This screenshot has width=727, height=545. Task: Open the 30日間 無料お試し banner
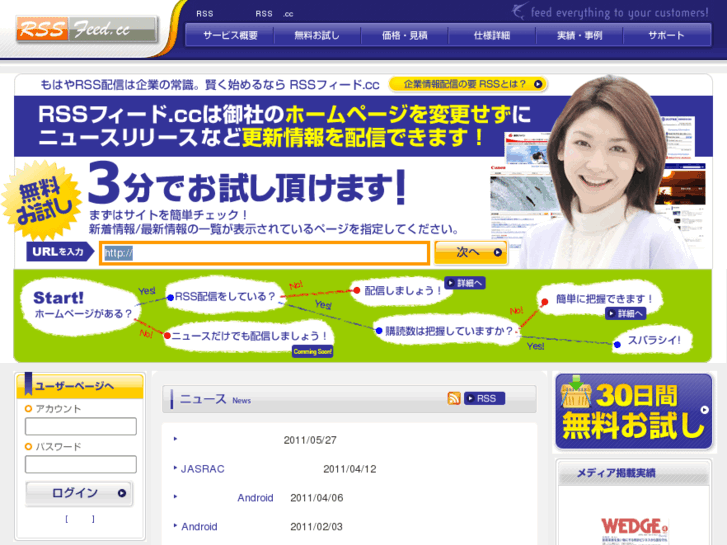pyautogui.click(x=633, y=411)
